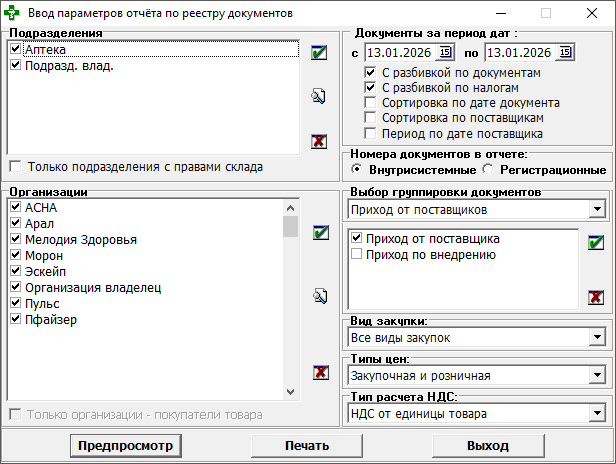Open calendar for start date 'с'

pos(445,52)
